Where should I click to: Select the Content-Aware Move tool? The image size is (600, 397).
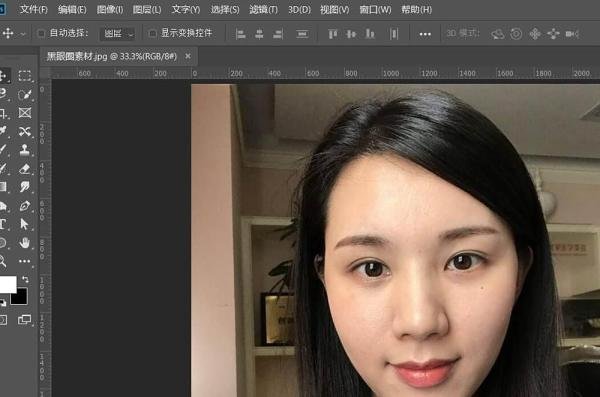(25, 132)
